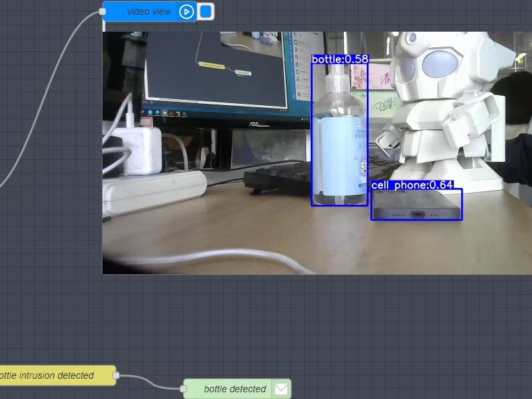The width and height of the screenshot is (532, 399).
Task: Click the output port of bottle intrusion node
Action: click(x=116, y=375)
